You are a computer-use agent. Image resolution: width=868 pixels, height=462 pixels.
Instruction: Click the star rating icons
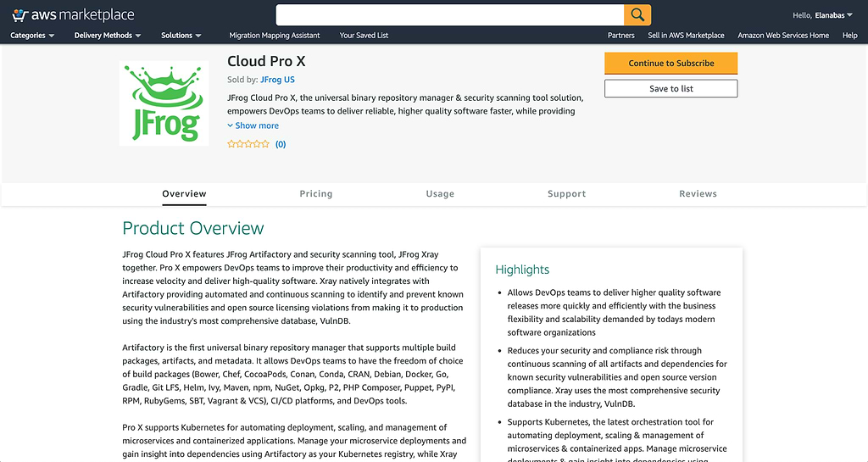tap(248, 144)
